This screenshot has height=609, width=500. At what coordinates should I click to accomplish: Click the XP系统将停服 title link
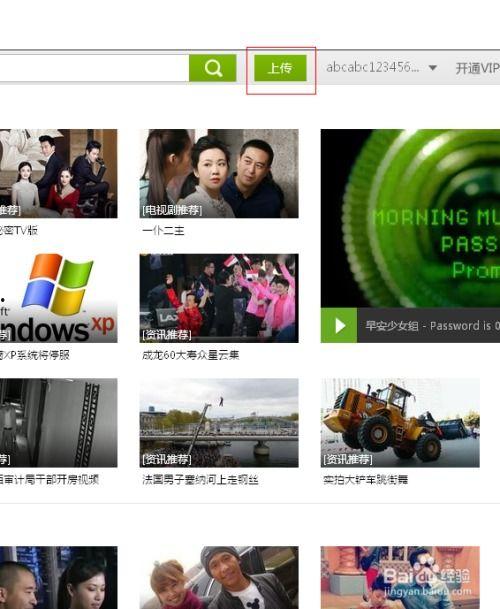[x=35, y=355]
